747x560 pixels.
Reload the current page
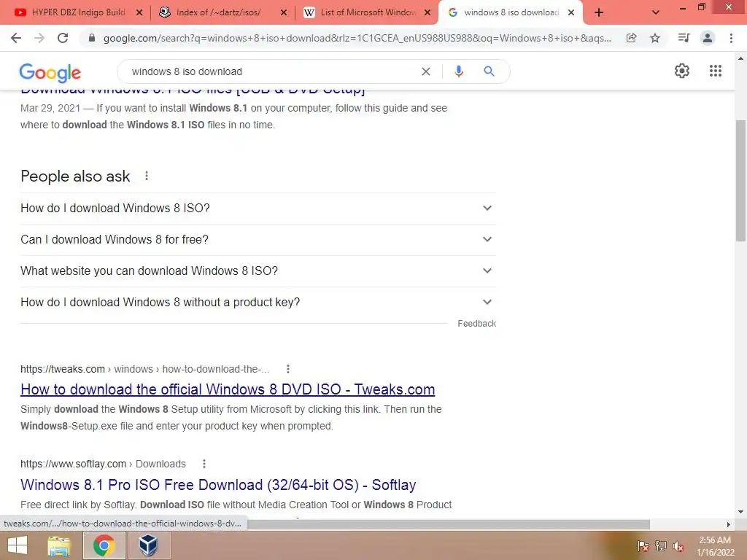coord(63,38)
